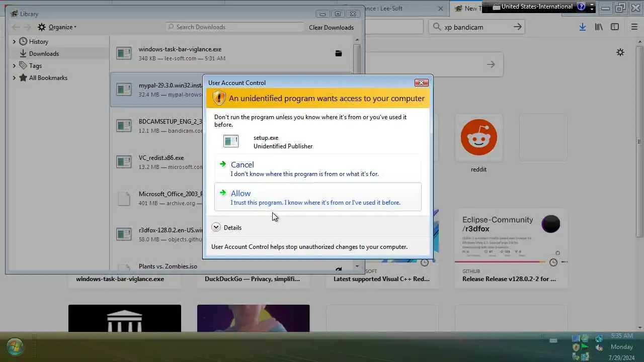Viewport: 644px width, 362px height.
Task: Open the Organize dropdown in Library
Action: pyautogui.click(x=57, y=27)
